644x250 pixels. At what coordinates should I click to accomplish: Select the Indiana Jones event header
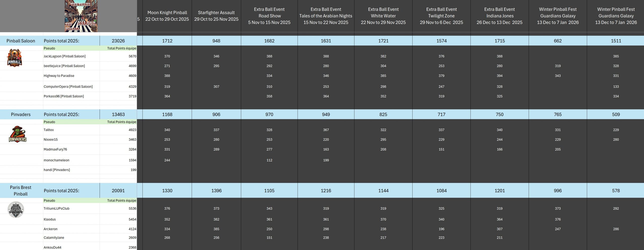click(x=499, y=16)
